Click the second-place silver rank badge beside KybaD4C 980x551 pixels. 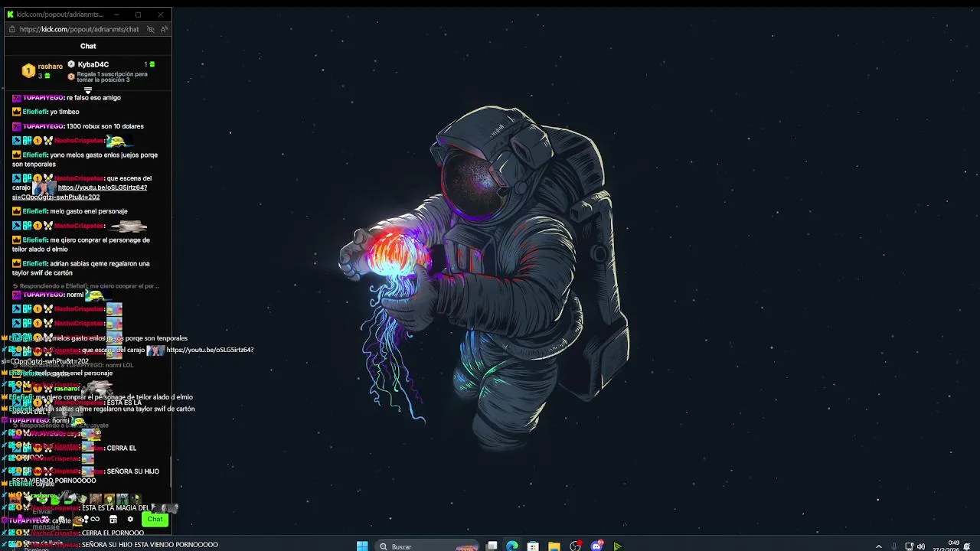[71, 64]
